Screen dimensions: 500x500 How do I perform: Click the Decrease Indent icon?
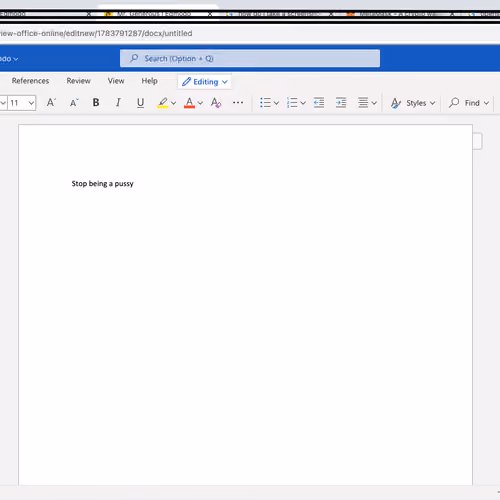[x=319, y=103]
